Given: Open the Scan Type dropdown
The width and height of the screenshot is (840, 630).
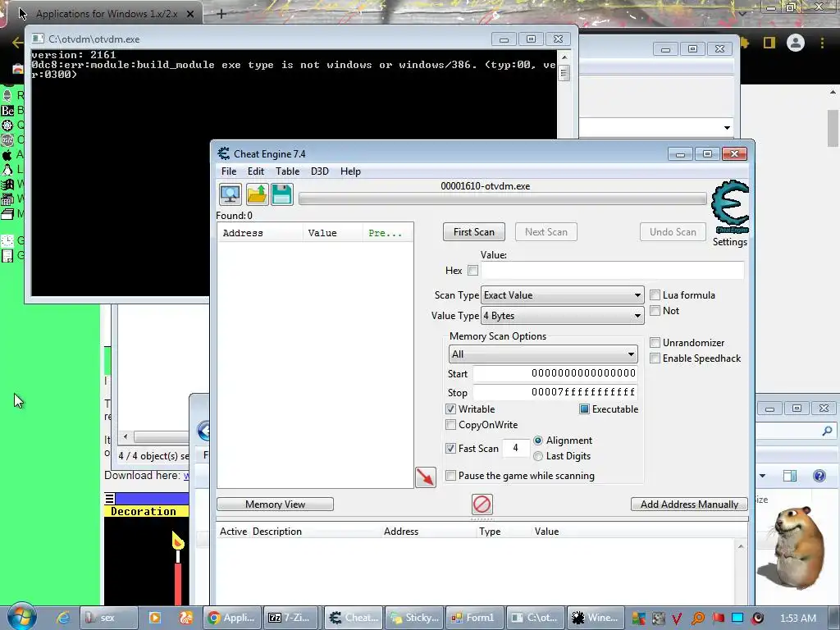Looking at the screenshot, I should coord(563,295).
